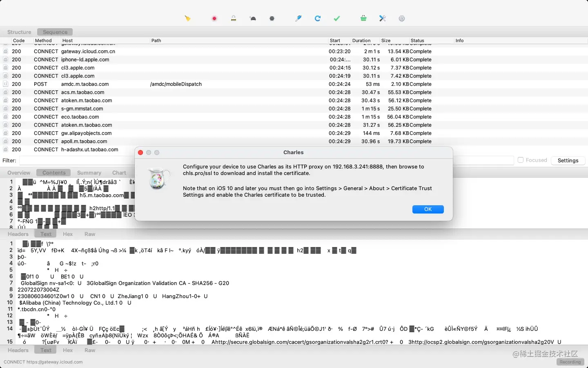This screenshot has width=588, height=368.
Task: Open the Chart tab
Action: (119, 173)
